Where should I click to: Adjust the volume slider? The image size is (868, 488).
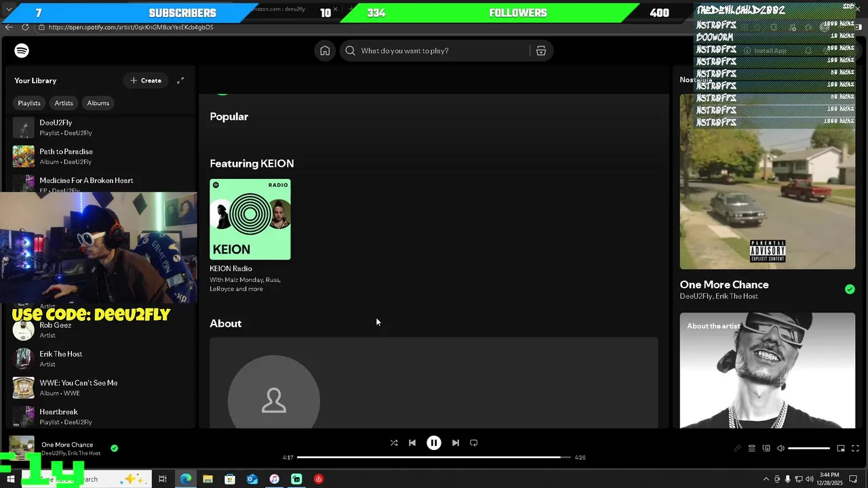(x=809, y=448)
